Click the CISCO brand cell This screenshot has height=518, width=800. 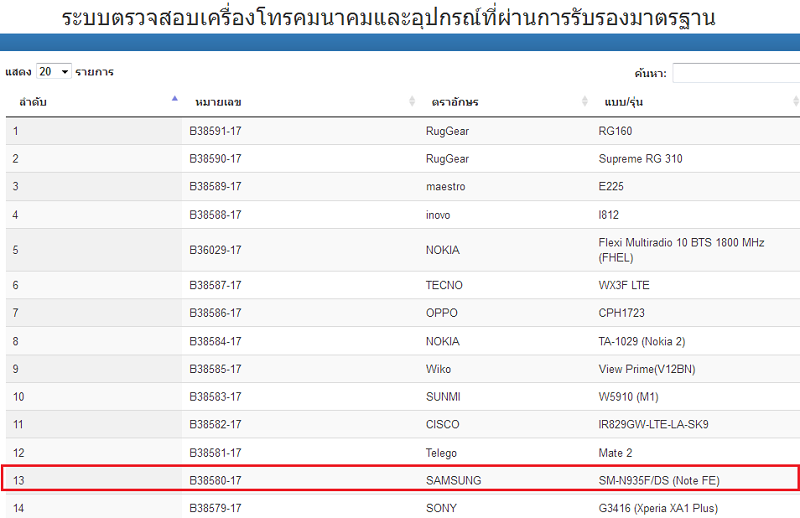coord(443,424)
